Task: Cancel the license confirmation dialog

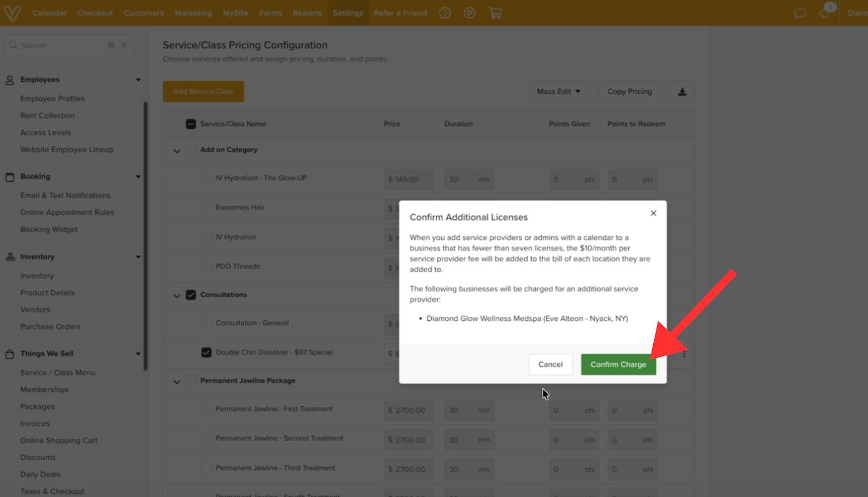Action: pos(550,365)
